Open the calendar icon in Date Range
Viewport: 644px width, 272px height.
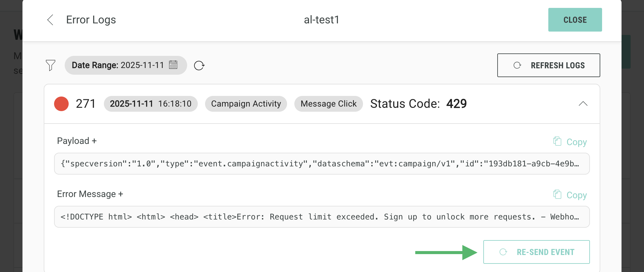pyautogui.click(x=173, y=65)
